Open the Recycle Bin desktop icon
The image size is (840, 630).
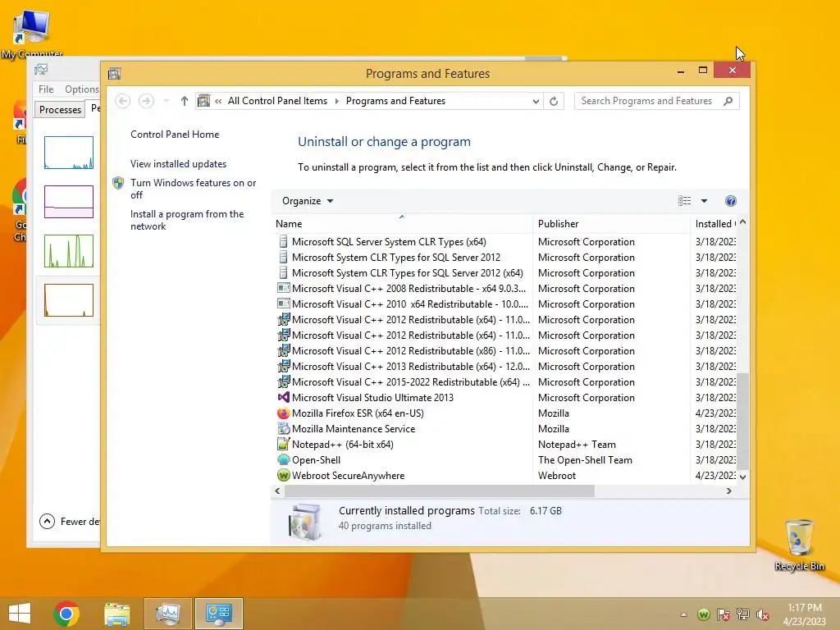[x=799, y=545]
